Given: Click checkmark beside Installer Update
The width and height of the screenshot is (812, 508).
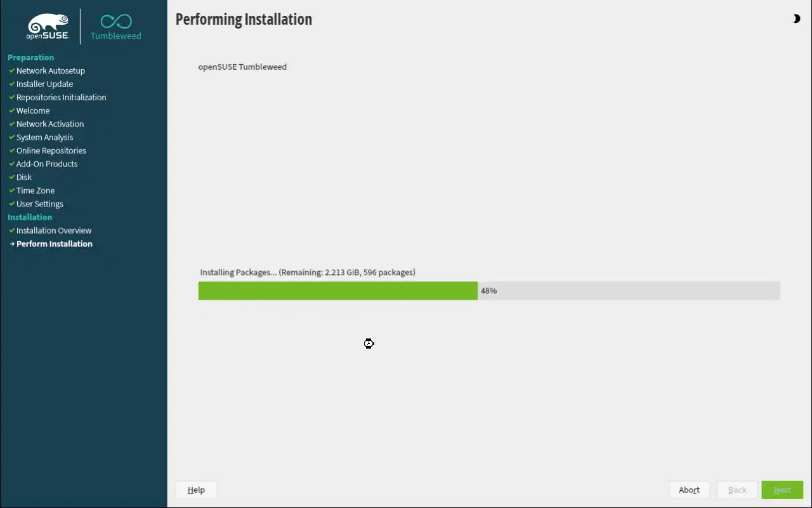Looking at the screenshot, I should coord(11,84).
